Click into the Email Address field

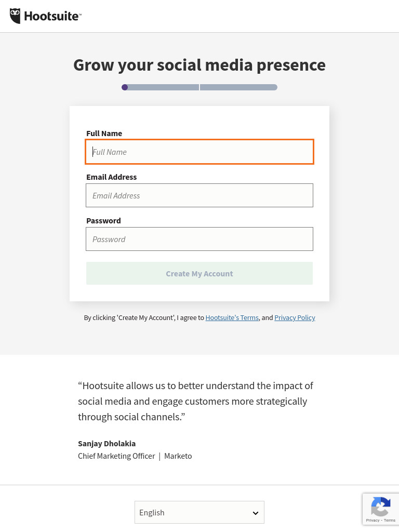coord(199,195)
